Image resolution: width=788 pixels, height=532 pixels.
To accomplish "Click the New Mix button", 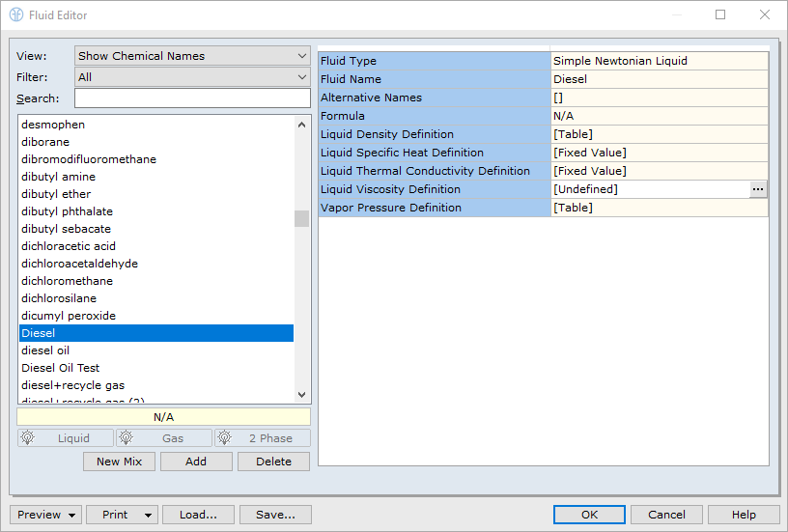I will [119, 462].
